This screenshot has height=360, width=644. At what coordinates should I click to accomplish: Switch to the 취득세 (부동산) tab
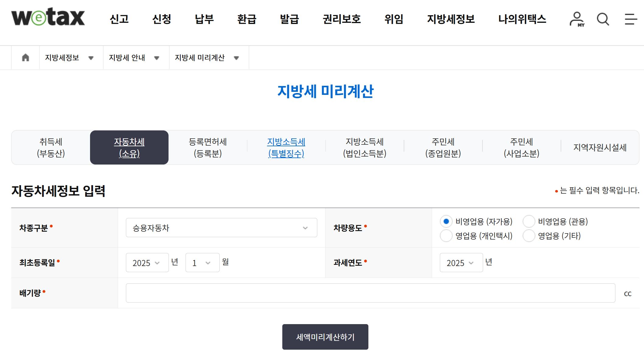point(50,147)
